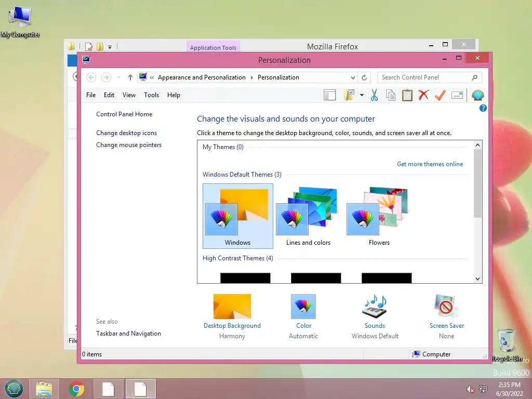Open the Color settings icon
532x399 pixels.
[303, 307]
